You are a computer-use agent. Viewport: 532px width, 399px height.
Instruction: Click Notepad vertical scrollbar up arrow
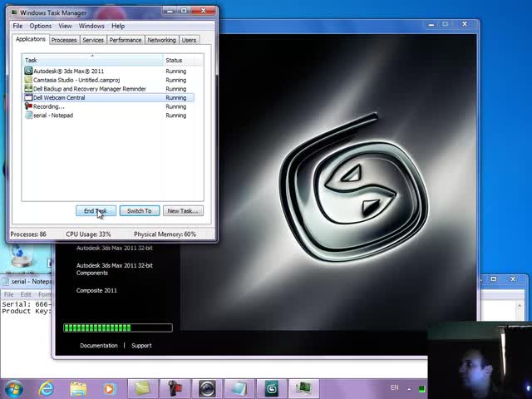[x=520, y=306]
